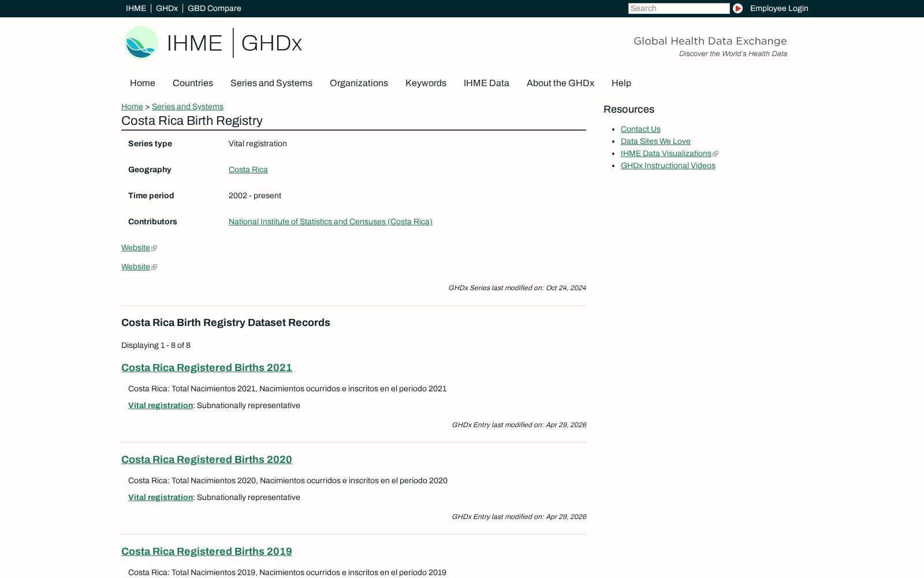
Task: Click the red search submit arrow icon
Action: 737,8
